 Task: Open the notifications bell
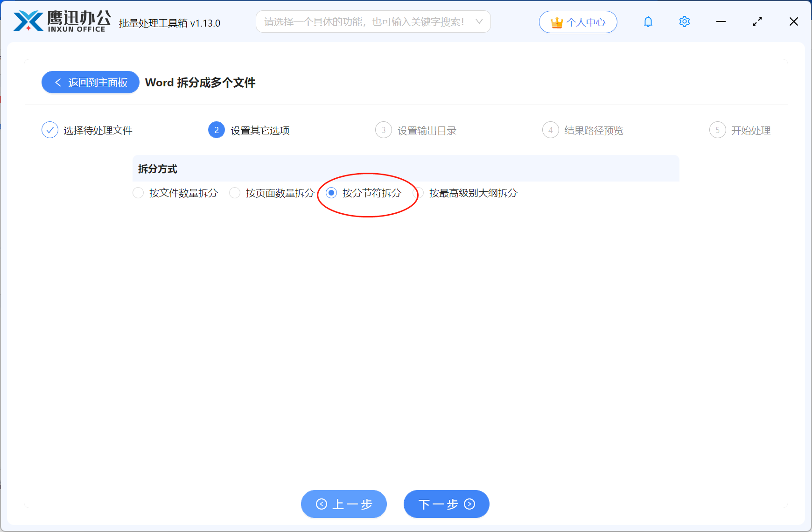pyautogui.click(x=648, y=21)
